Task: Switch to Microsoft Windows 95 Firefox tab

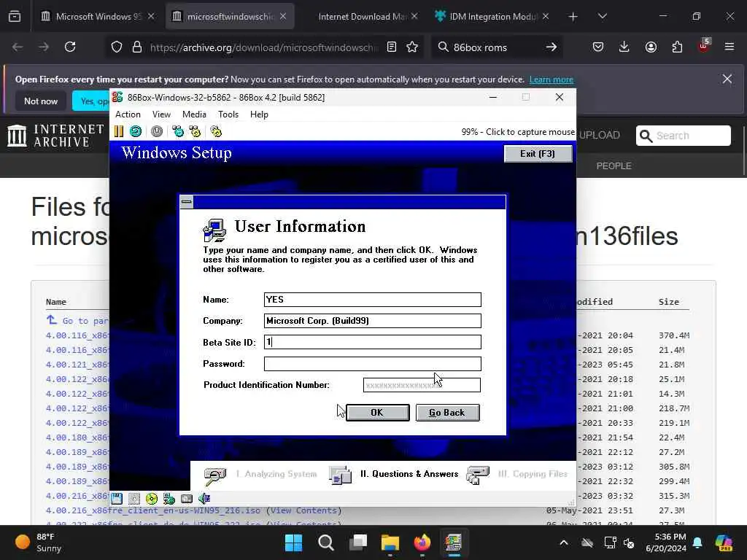Action: pos(98,16)
